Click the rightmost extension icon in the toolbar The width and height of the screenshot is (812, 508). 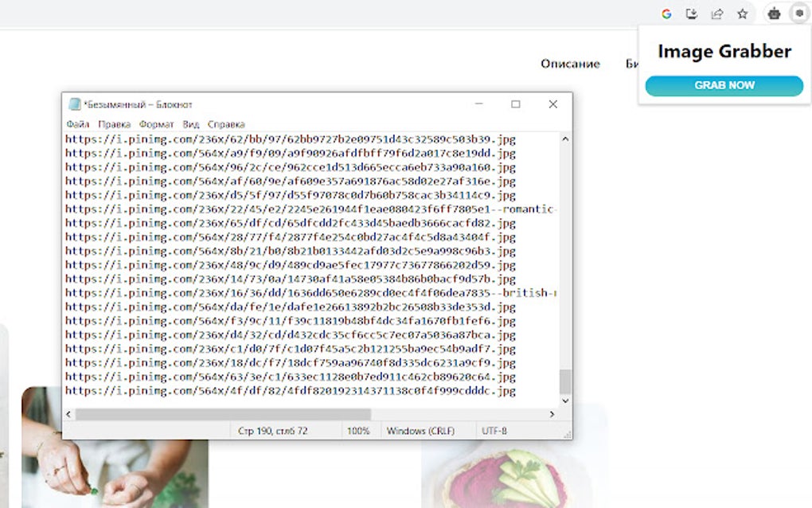pos(798,13)
